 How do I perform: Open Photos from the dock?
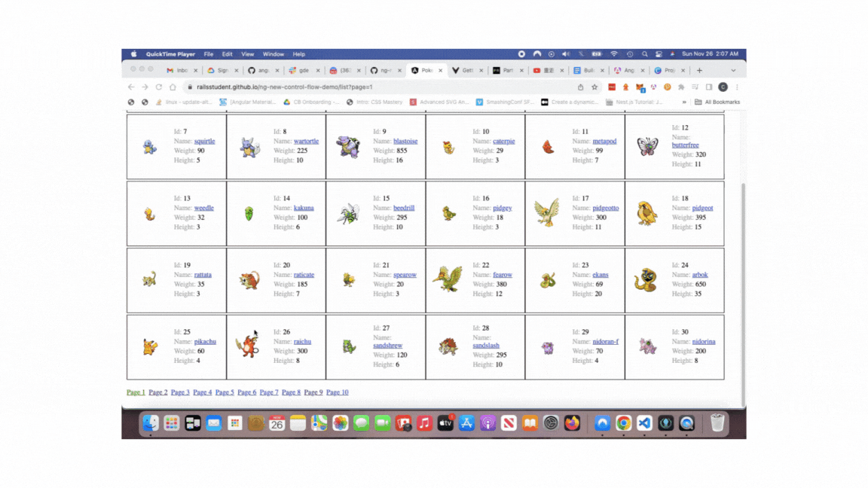pyautogui.click(x=340, y=423)
